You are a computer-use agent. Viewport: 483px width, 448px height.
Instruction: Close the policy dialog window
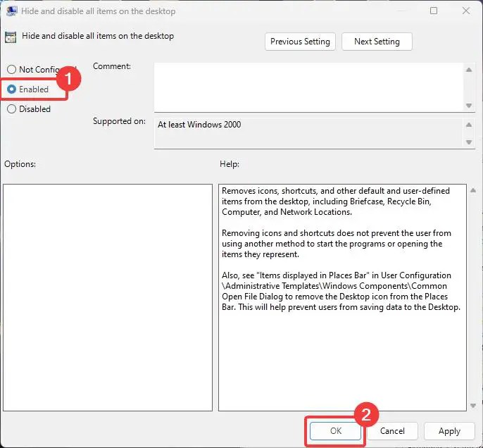click(x=466, y=11)
